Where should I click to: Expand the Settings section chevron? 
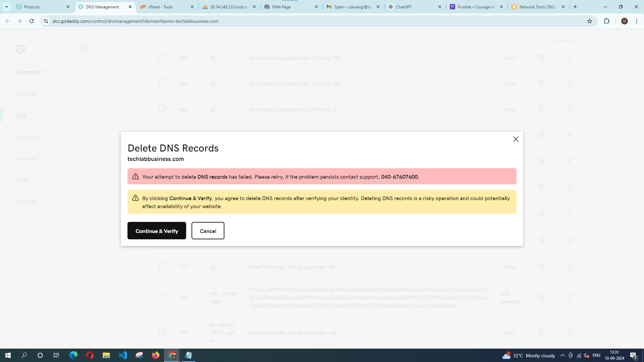click(x=85, y=201)
